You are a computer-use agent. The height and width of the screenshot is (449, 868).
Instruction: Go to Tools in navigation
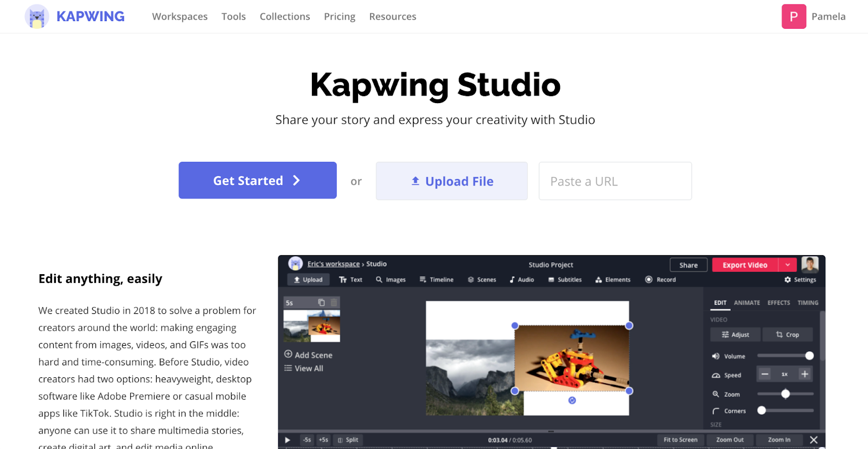(233, 17)
